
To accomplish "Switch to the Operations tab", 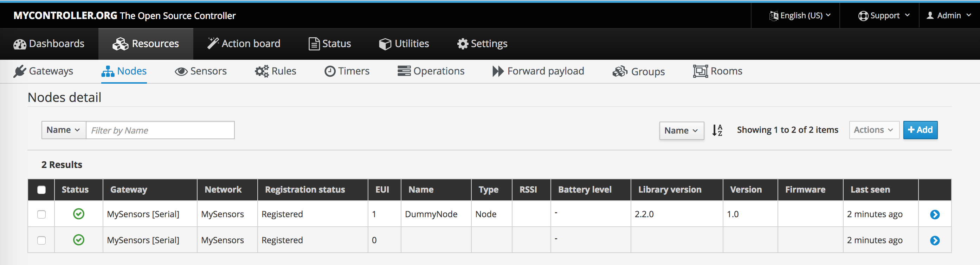I will 431,71.
